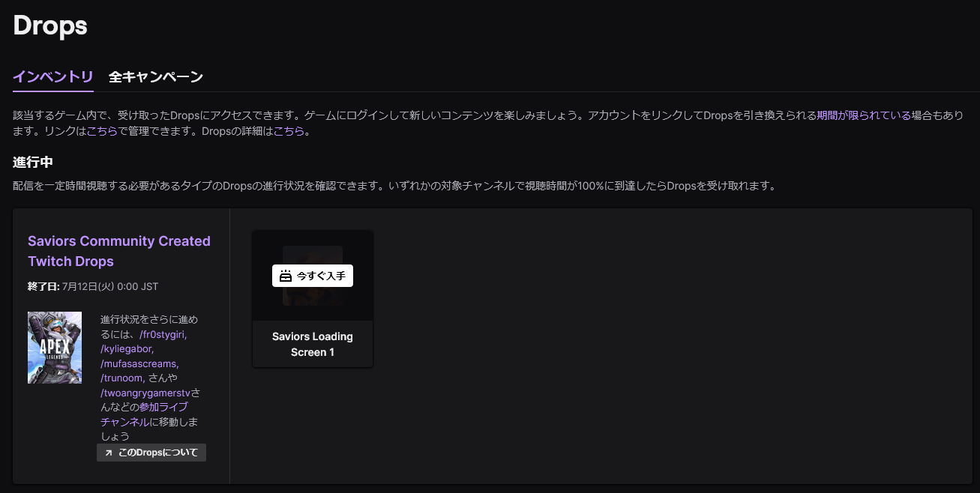980x493 pixels.
Task: Click the こちら link for managing account links
Action: pyautogui.click(x=102, y=132)
